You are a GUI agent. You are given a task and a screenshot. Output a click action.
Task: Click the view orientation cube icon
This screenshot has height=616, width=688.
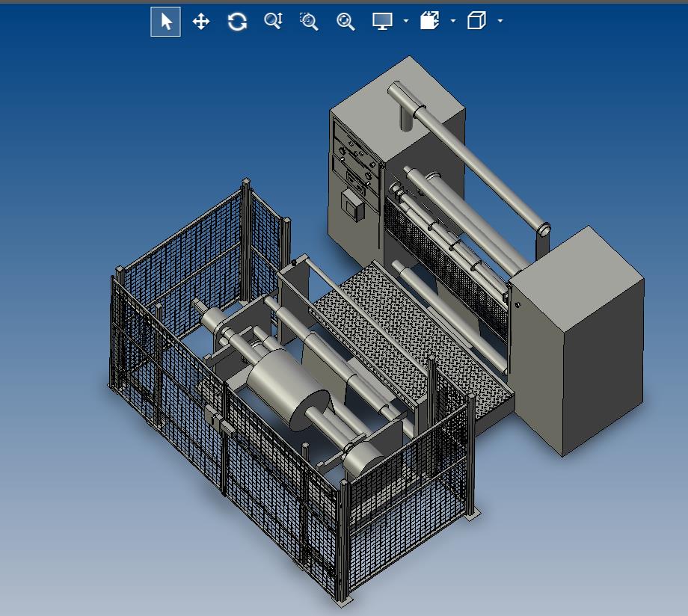(x=476, y=21)
